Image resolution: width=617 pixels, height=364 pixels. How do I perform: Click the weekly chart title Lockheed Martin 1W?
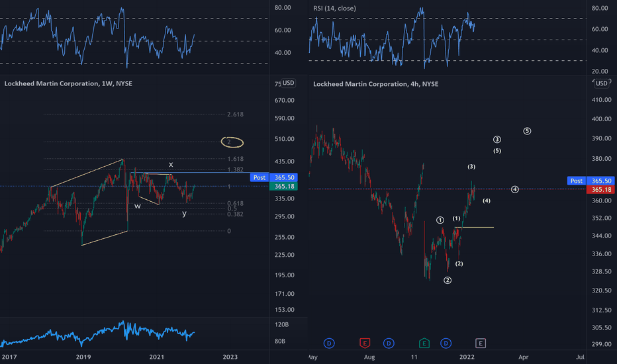(x=68, y=83)
